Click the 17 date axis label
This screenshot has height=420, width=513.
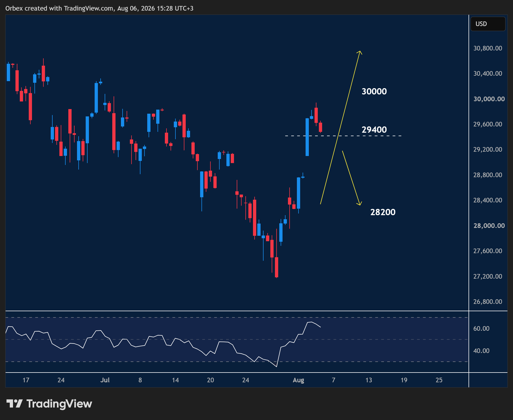26,380
